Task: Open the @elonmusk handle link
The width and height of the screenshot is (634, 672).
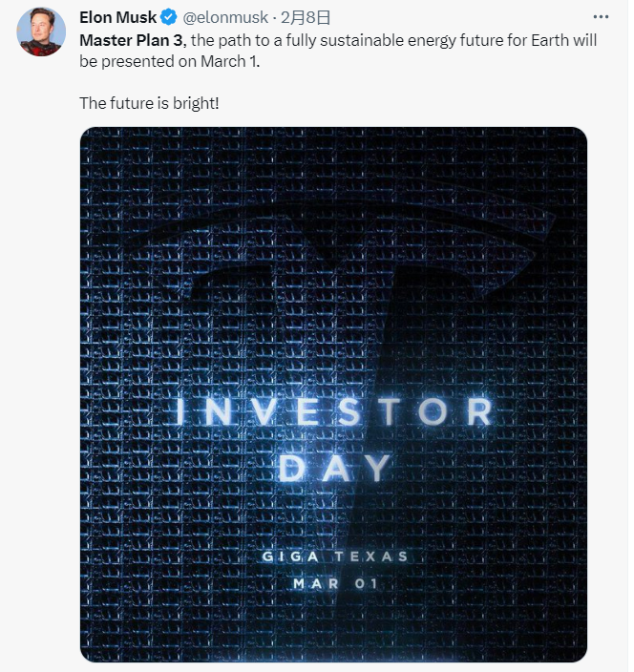Action: point(225,17)
